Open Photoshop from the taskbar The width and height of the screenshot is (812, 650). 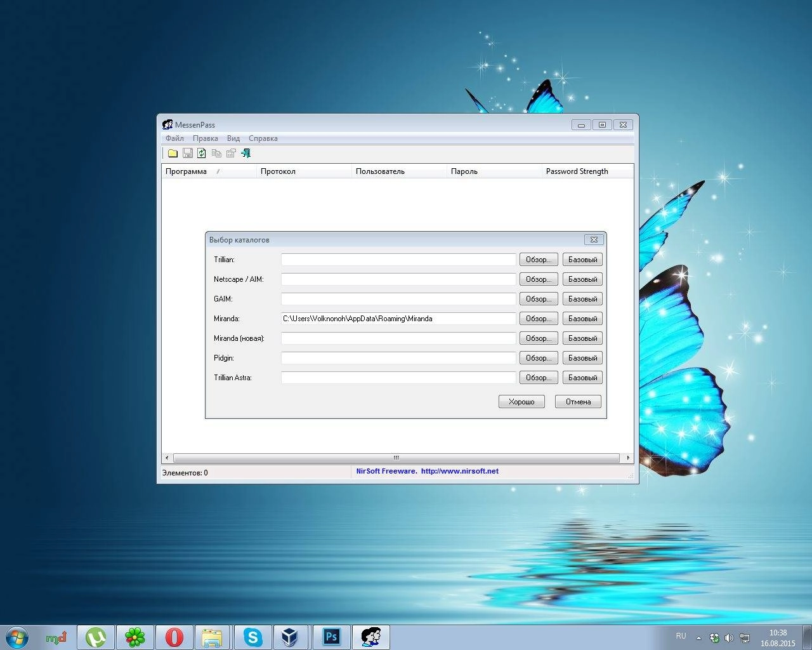click(331, 637)
